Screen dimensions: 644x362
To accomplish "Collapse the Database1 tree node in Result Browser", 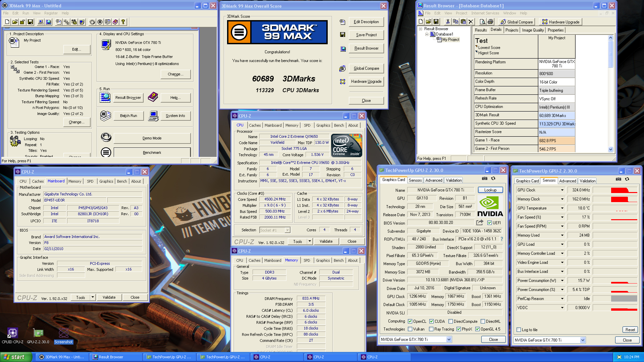I will point(427,34).
